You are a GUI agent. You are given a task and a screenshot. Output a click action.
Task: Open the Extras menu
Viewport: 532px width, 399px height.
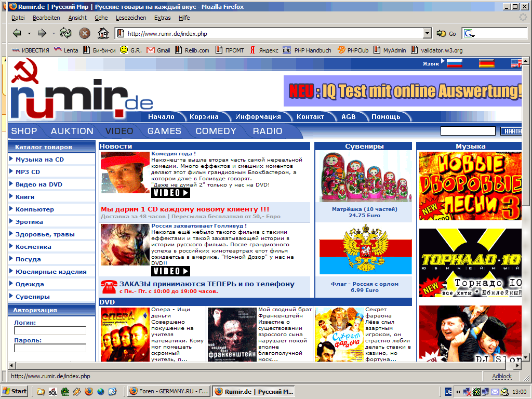point(162,18)
